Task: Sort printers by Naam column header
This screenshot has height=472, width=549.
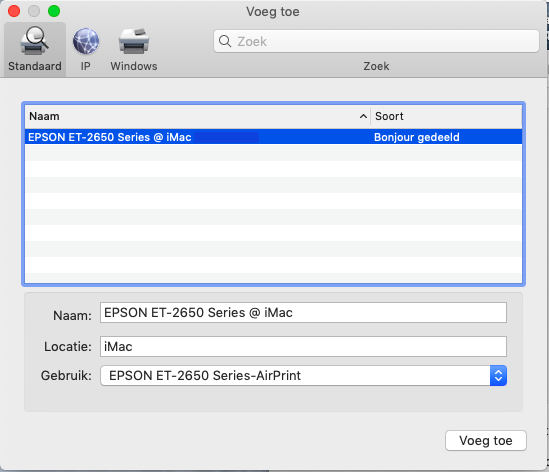Action: [197, 116]
